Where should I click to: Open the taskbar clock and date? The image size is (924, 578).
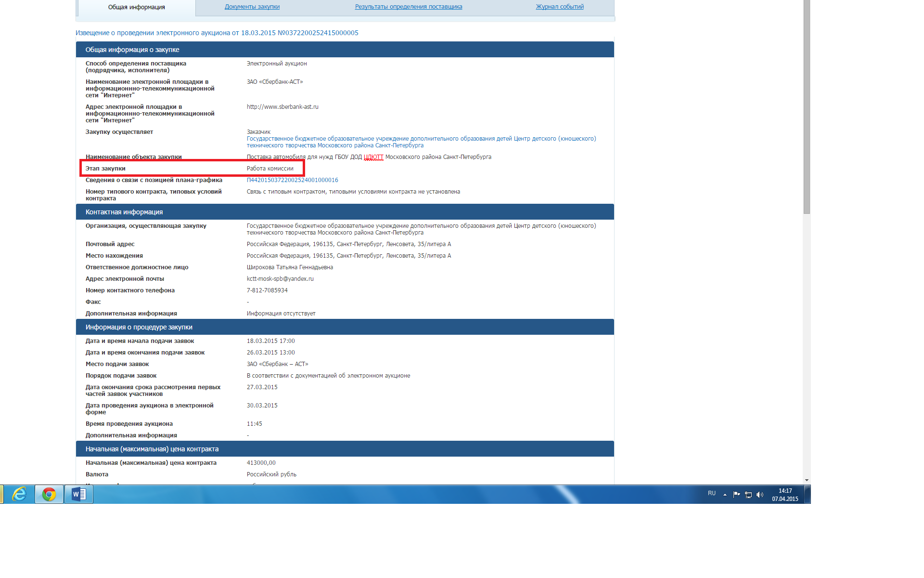[785, 495]
